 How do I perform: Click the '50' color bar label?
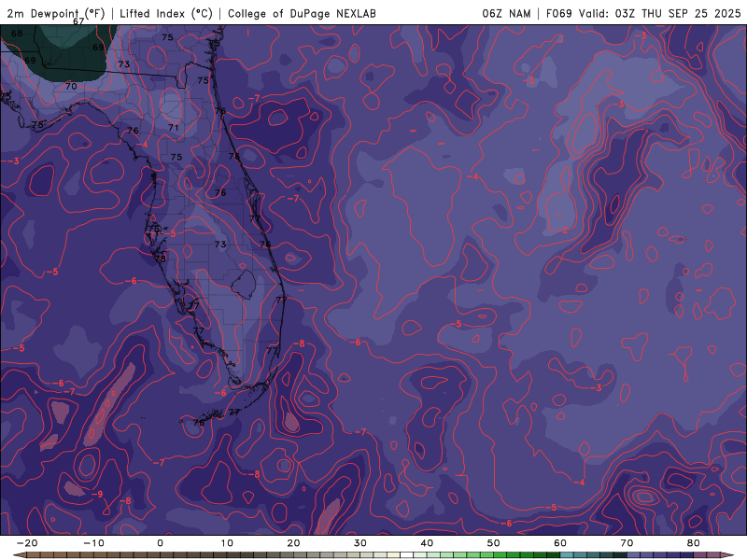coord(494,543)
